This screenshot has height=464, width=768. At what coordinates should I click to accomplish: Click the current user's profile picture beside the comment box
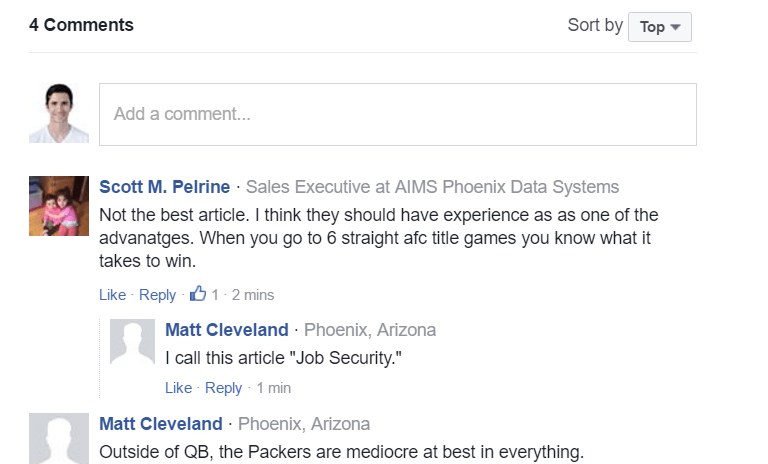[x=59, y=113]
